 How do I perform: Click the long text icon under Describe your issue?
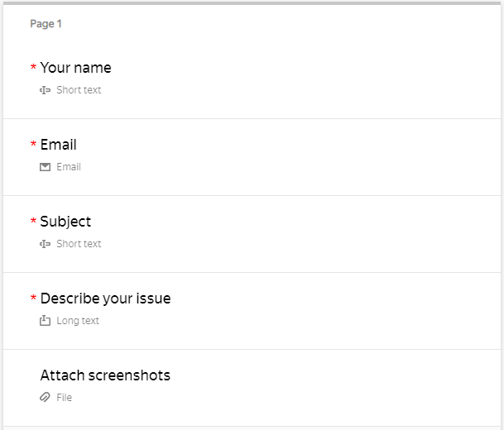click(x=46, y=321)
